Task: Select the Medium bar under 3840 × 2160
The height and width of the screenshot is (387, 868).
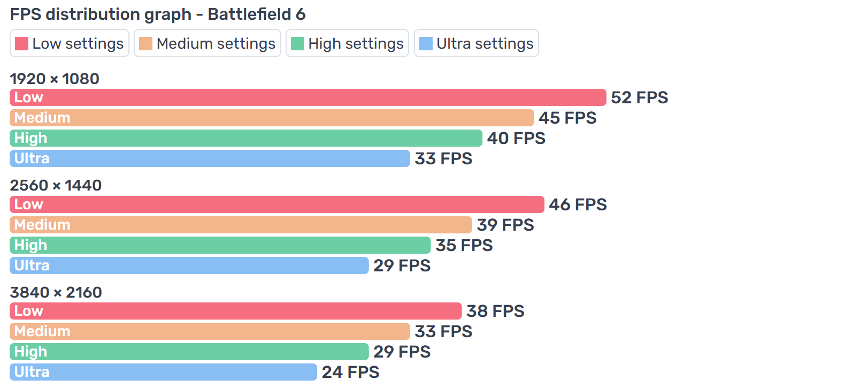Action: click(210, 331)
